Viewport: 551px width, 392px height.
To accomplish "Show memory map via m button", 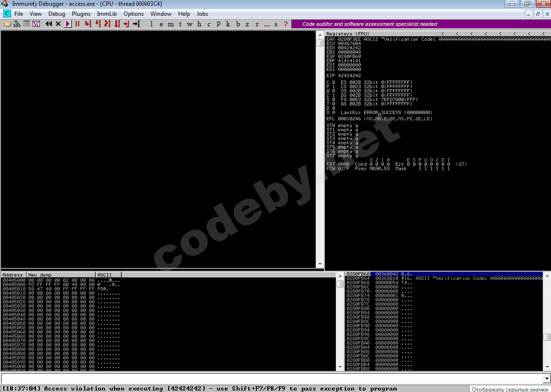I will [171, 24].
